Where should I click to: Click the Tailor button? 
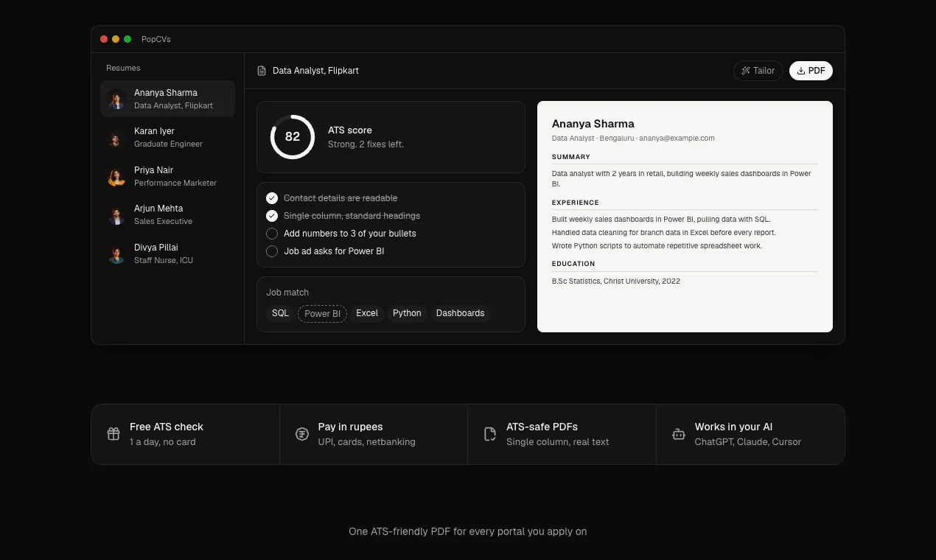point(758,71)
